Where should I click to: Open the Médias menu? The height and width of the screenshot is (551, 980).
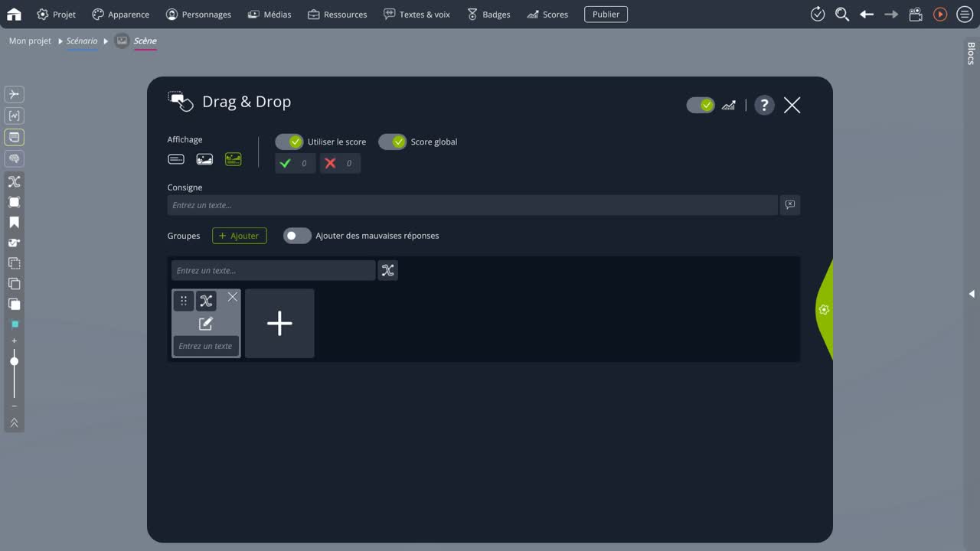tap(269, 14)
